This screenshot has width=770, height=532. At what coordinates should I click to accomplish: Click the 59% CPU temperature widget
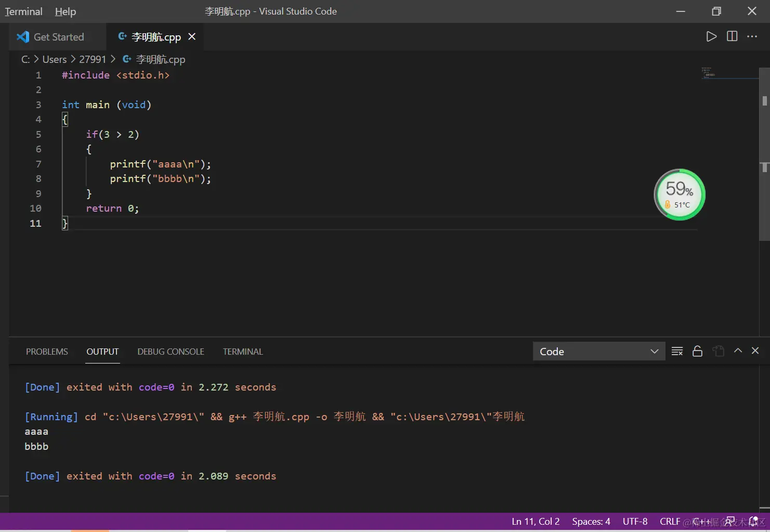coord(680,194)
